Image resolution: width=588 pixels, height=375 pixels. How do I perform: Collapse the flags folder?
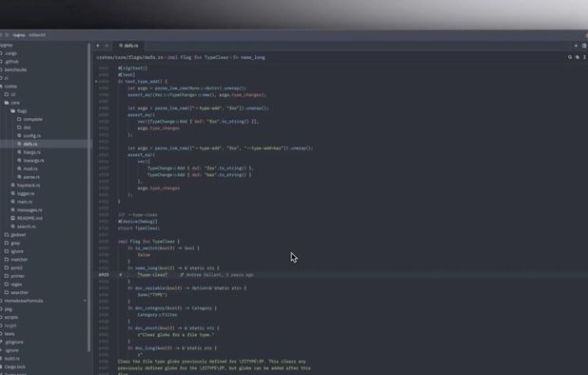[22, 111]
